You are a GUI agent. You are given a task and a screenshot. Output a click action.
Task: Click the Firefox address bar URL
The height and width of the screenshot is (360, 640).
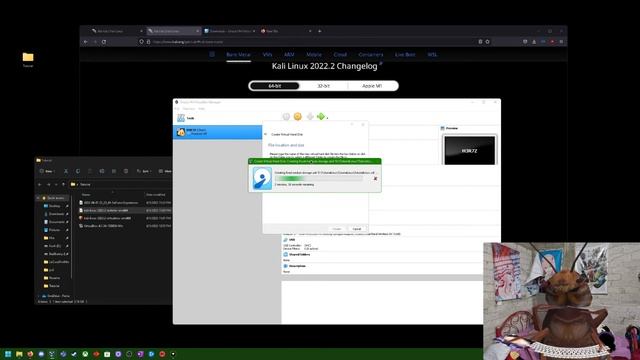(188, 42)
